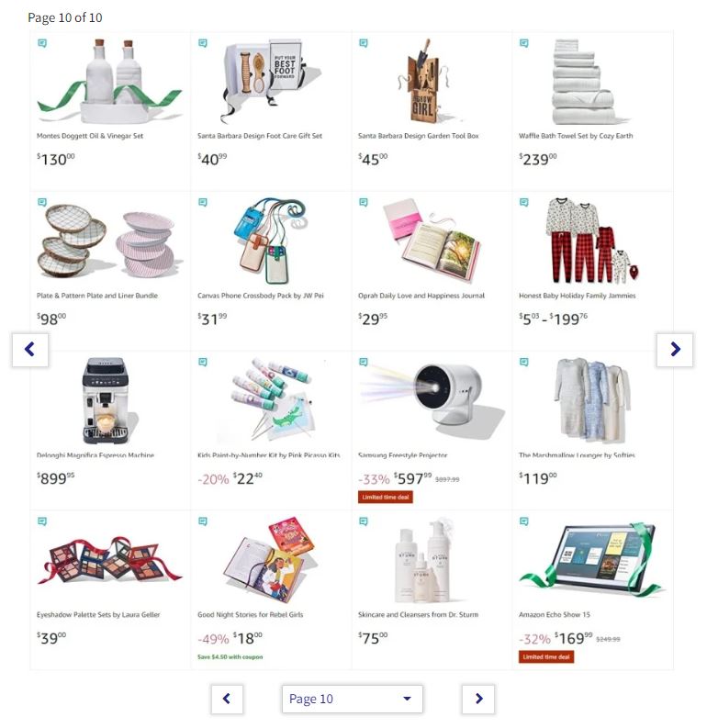Go to previous page using bottom left arrow

coord(227,699)
